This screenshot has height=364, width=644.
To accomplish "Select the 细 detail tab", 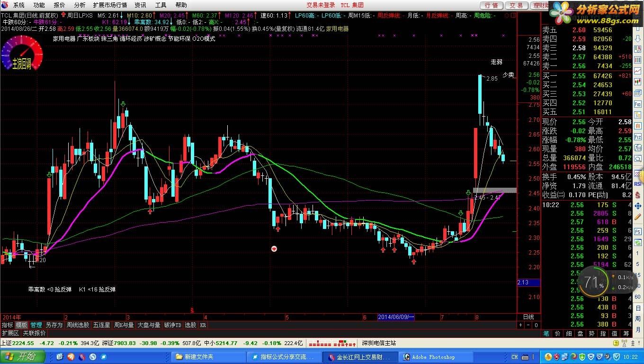I will [x=569, y=334].
